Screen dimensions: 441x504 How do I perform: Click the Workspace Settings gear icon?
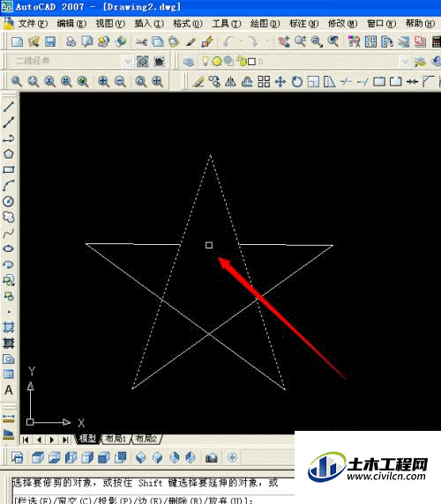pos(143,61)
